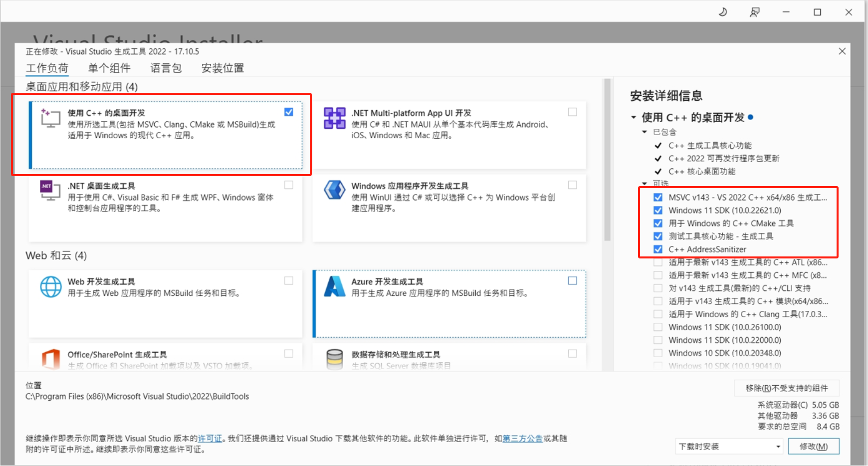Viewport: 868px width, 466px height.
Task: Collapse the 使用 C++ 的桌面开发 details node
Action: (634, 117)
